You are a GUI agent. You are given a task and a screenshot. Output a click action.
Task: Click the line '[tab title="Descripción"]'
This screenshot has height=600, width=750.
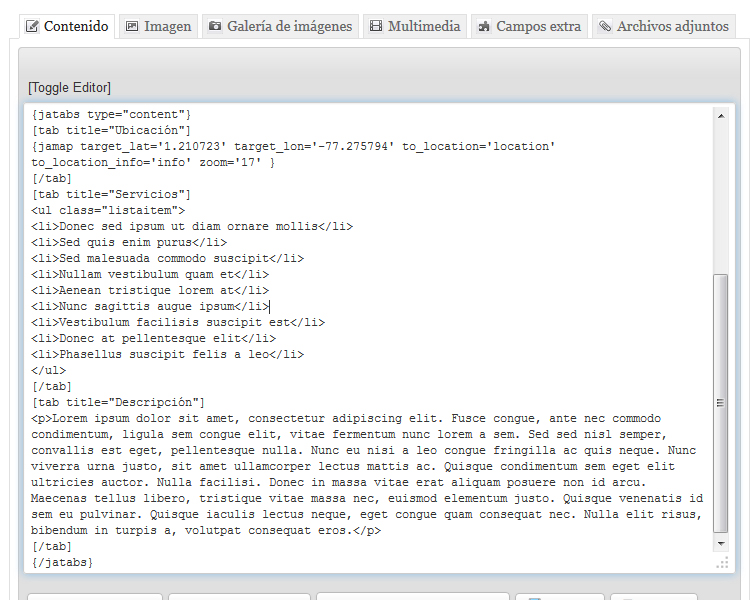point(118,402)
